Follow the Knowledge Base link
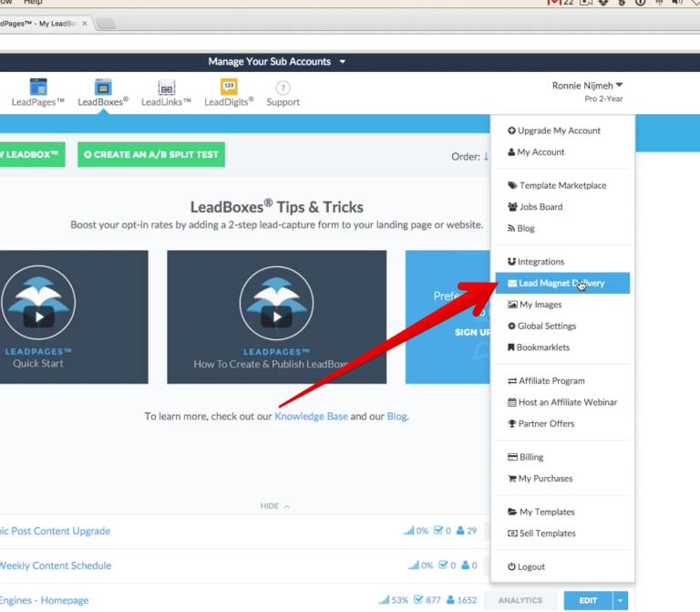Image resolution: width=700 pixels, height=612 pixels. [311, 416]
